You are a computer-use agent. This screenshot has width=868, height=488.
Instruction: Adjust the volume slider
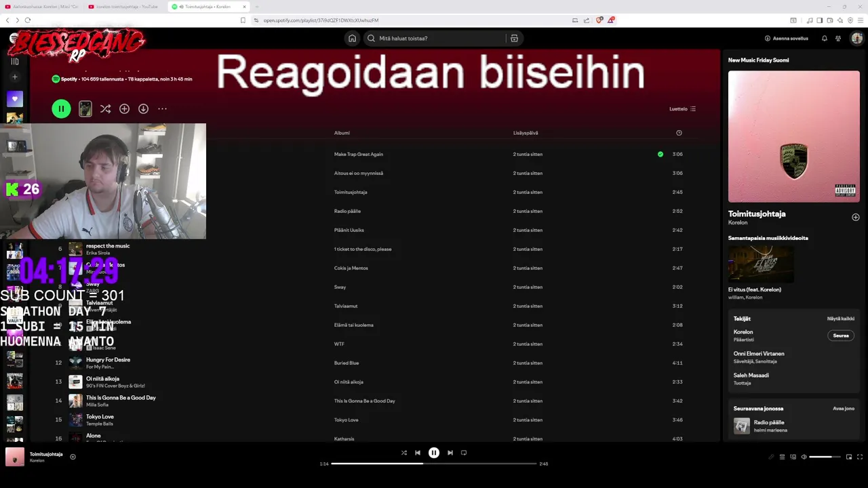(x=825, y=457)
